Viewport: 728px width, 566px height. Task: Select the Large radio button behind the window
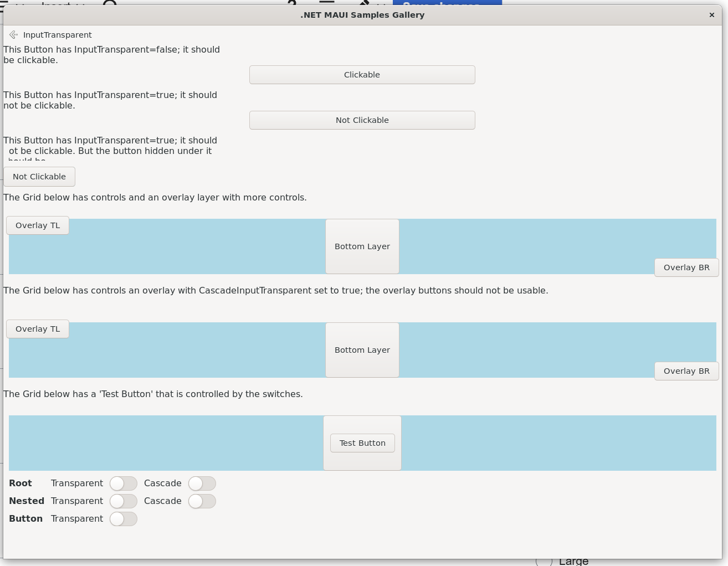tap(545, 562)
